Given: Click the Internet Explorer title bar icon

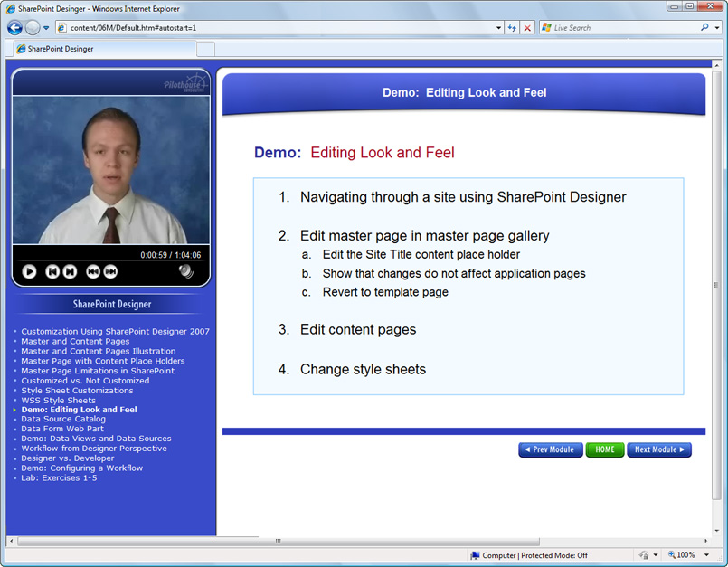Looking at the screenshot, I should 10,8.
